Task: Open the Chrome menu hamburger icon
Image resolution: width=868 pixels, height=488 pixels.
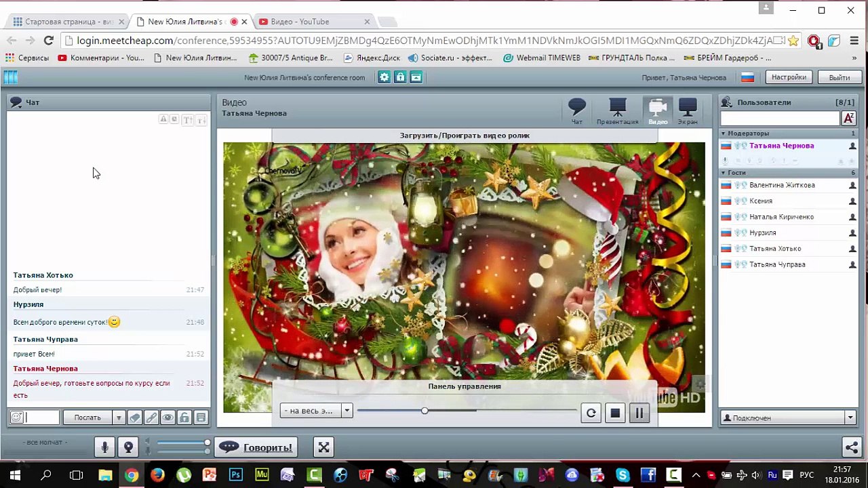Action: (854, 41)
